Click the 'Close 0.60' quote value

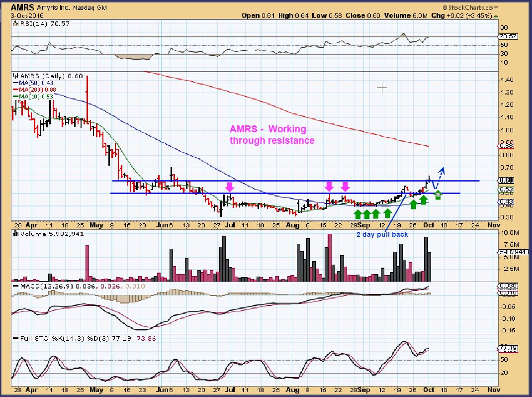click(x=363, y=15)
